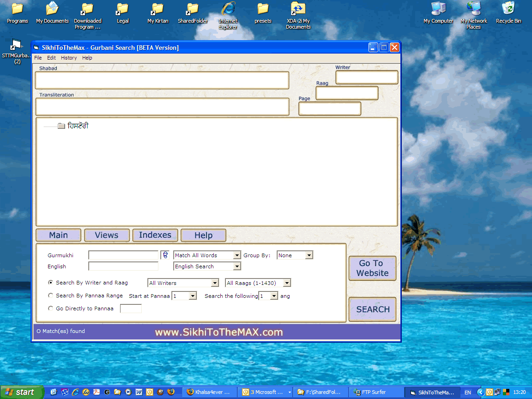Launch Internet Explorer from quick launch
The width and height of the screenshot is (532, 399).
point(75,392)
